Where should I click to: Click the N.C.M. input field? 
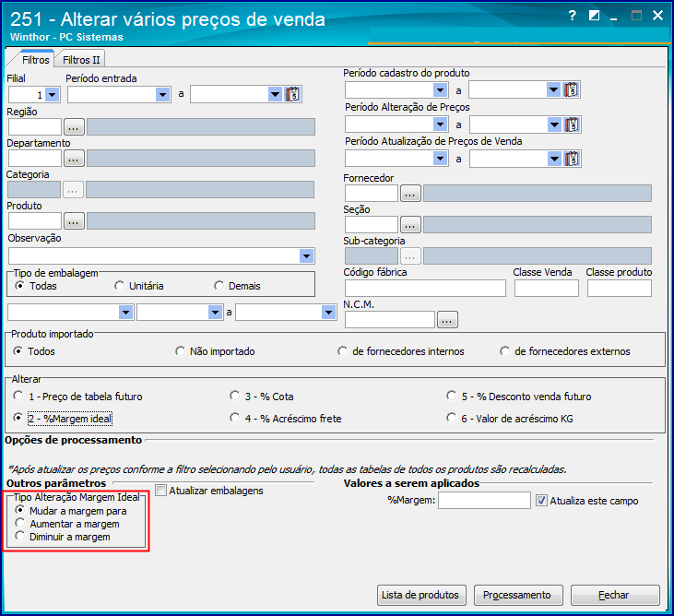(x=390, y=320)
